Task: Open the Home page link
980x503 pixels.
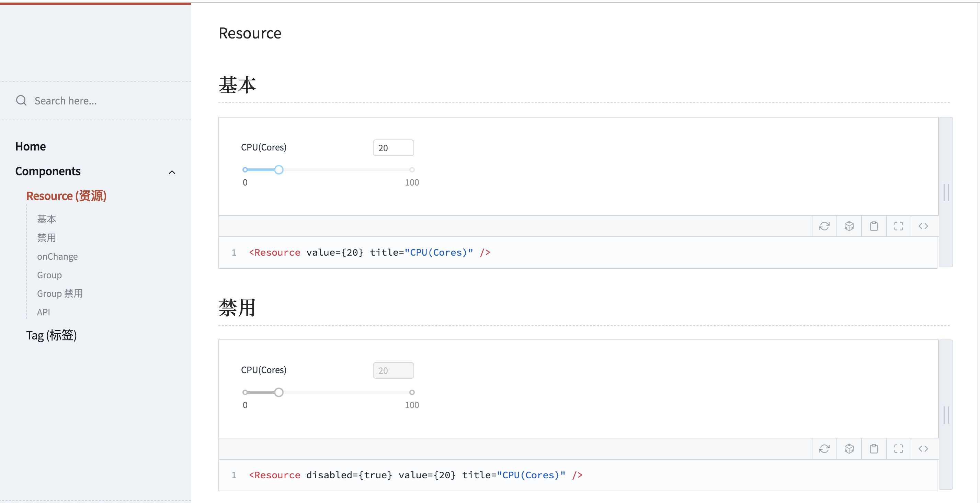Action: coord(31,147)
